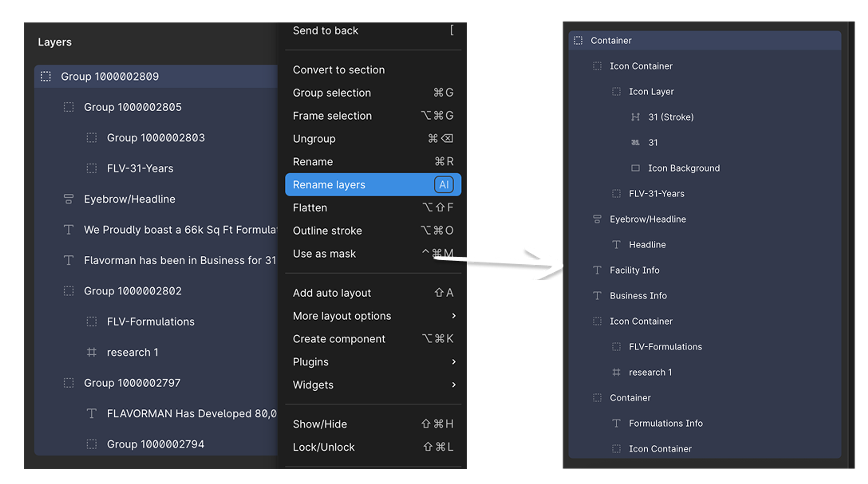868x484 pixels.
Task: Click the text icon beside Business Info
Action: [x=597, y=296]
